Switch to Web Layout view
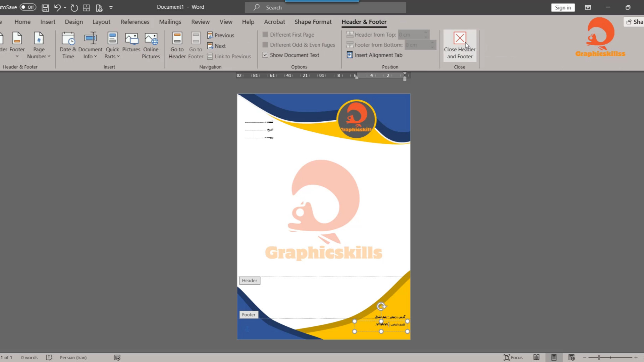The width and height of the screenshot is (644, 362). tap(572, 357)
